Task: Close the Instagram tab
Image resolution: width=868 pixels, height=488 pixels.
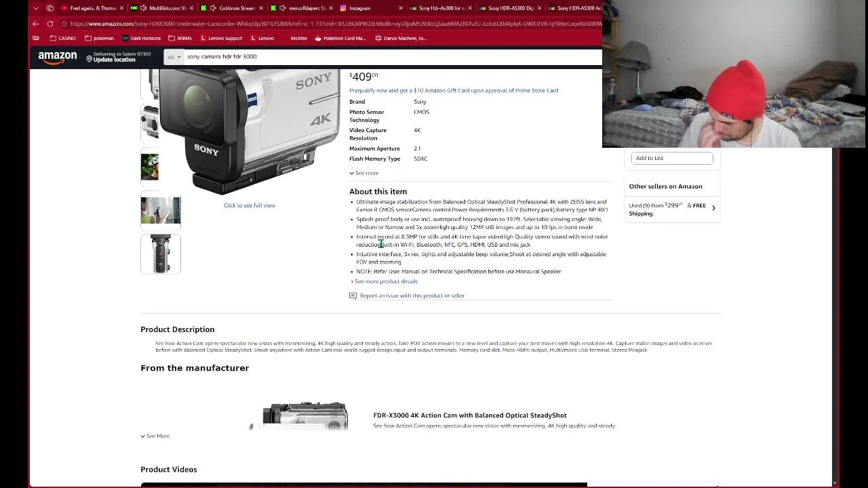Action: tap(400, 8)
